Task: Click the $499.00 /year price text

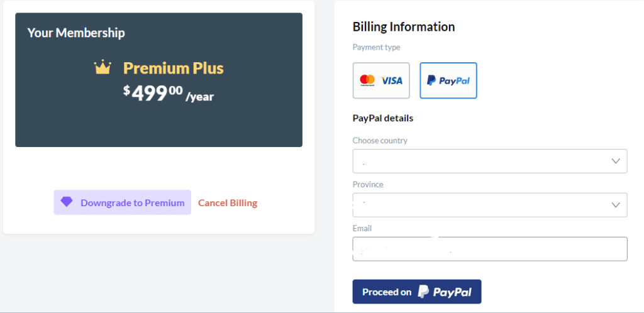Action: [x=169, y=94]
